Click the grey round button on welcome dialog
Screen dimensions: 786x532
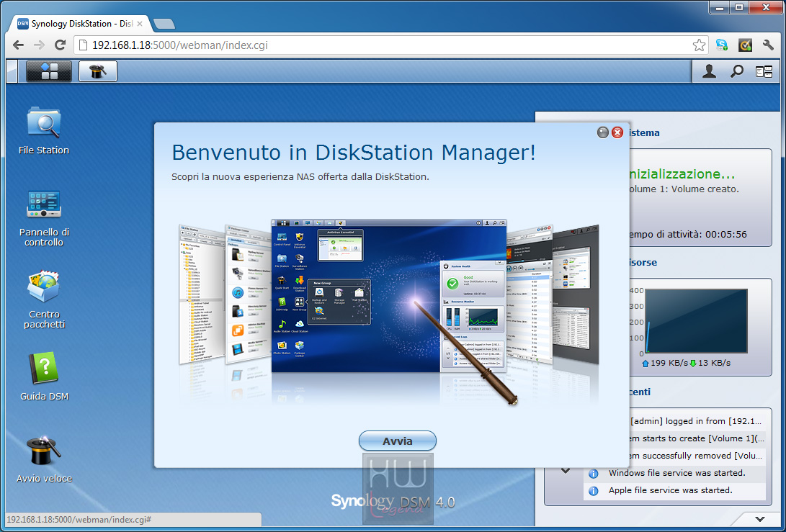pyautogui.click(x=603, y=132)
